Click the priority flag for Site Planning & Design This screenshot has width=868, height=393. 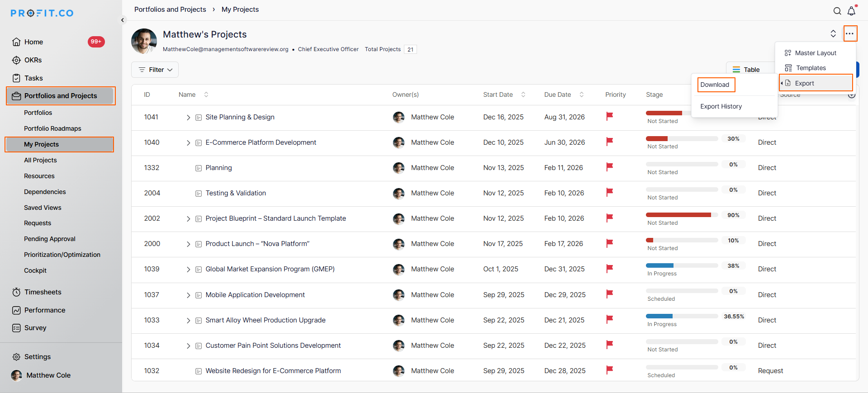[x=609, y=117]
